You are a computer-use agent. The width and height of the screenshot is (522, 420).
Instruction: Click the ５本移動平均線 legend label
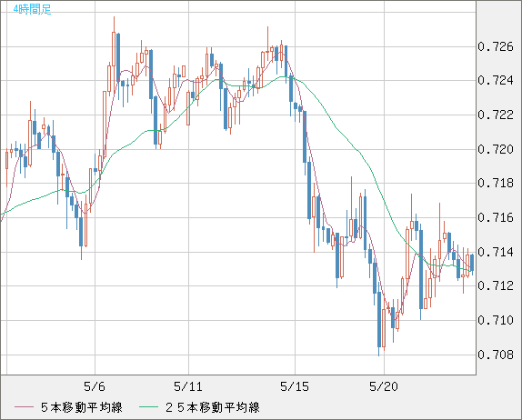pos(82,407)
